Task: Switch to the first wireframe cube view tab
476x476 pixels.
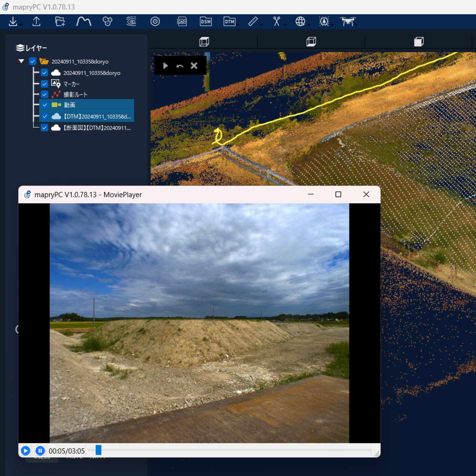Action: click(204, 42)
